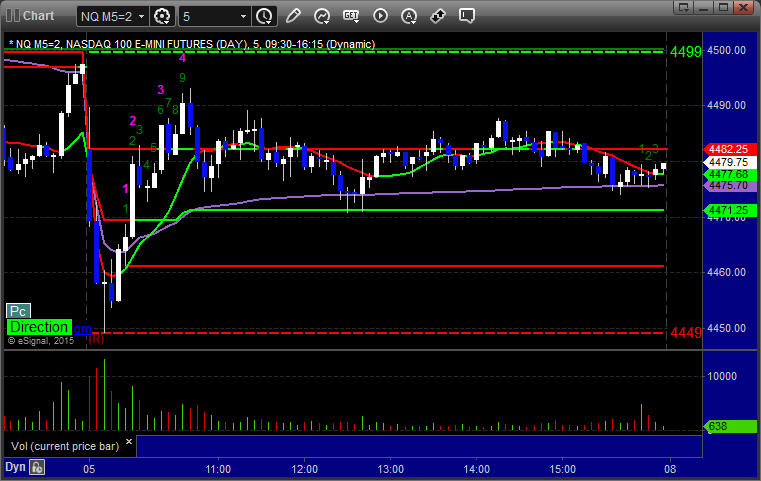Open the symbol settings gear menu
761x481 pixels.
(x=162, y=16)
